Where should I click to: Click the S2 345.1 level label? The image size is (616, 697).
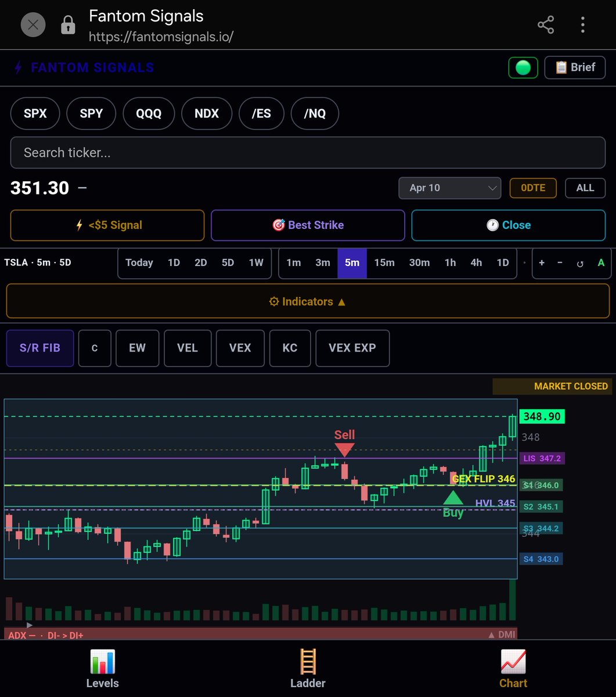click(x=541, y=506)
